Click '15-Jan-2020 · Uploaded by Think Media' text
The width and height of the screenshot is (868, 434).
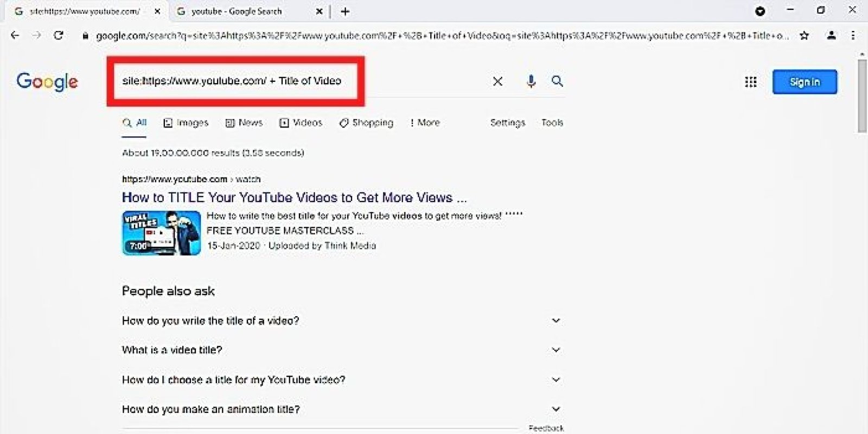[x=291, y=246]
